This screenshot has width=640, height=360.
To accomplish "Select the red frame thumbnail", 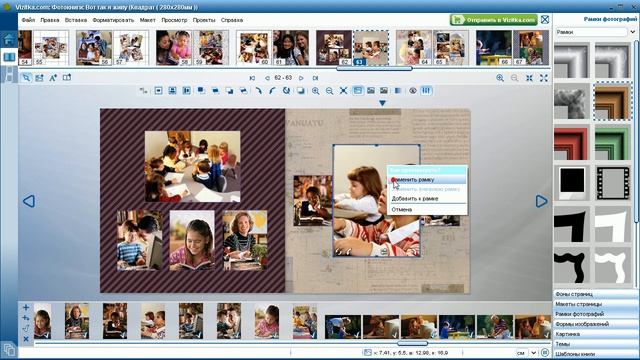I will pos(572,143).
